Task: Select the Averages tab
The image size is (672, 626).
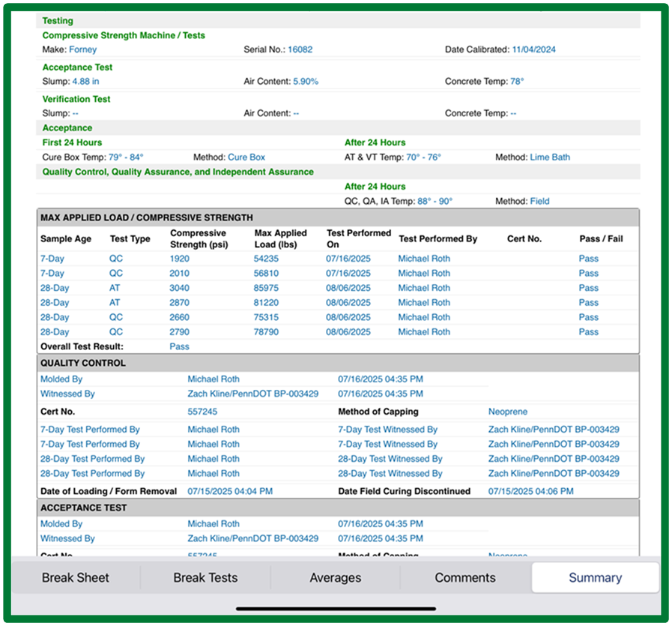Action: [x=335, y=577]
